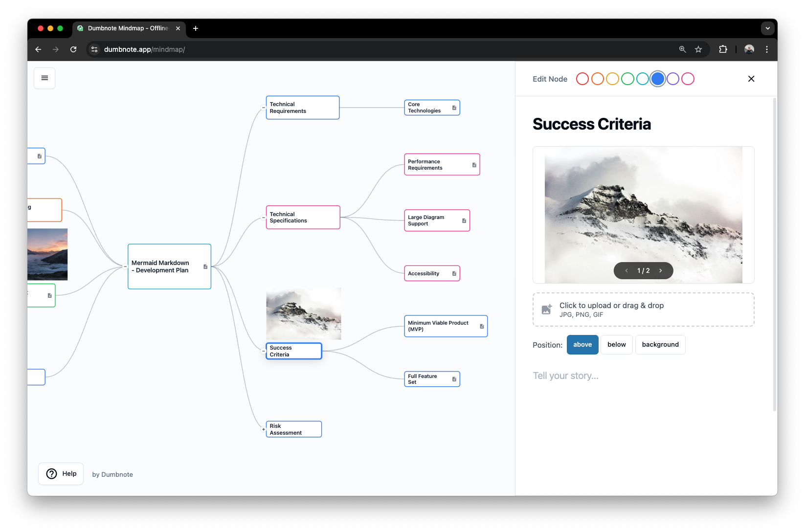805x532 pixels.
Task: Click the 'by Dumbnote' link
Action: click(x=112, y=474)
